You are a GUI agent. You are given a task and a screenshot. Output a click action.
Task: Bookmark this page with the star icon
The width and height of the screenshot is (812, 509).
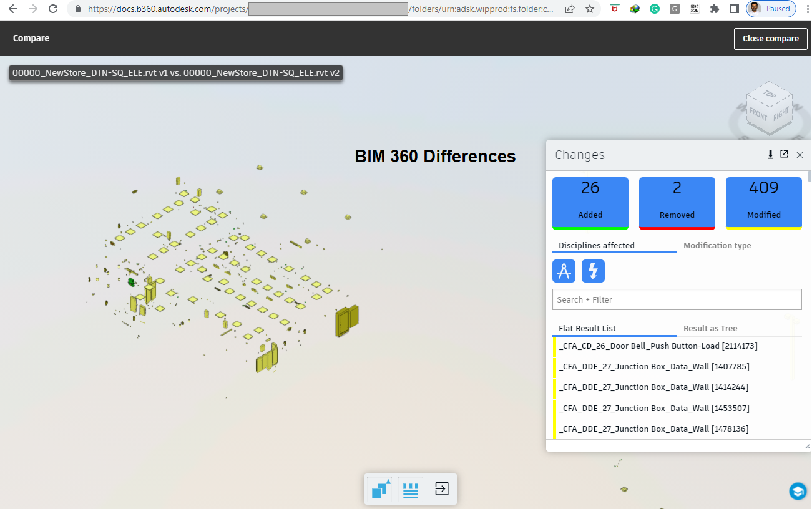pyautogui.click(x=590, y=9)
